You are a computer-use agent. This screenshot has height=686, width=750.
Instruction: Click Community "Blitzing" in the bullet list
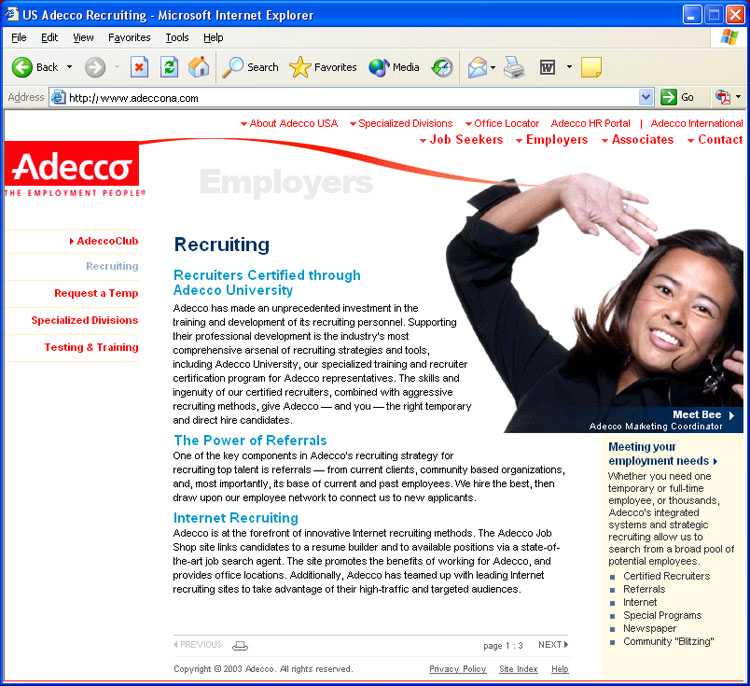668,642
